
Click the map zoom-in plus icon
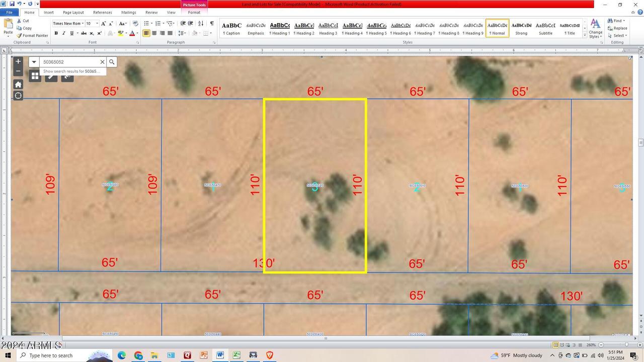pyautogui.click(x=18, y=61)
